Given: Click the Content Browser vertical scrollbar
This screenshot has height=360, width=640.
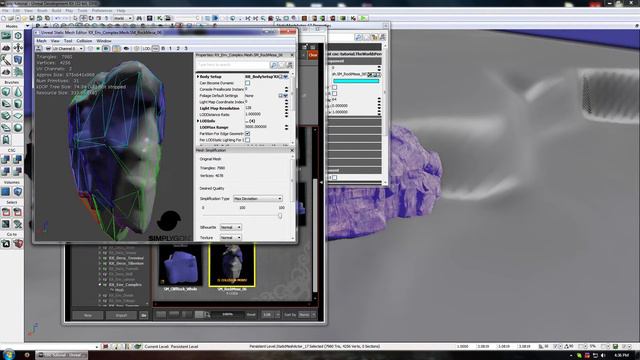Looking at the screenshot, I should pos(315,235).
